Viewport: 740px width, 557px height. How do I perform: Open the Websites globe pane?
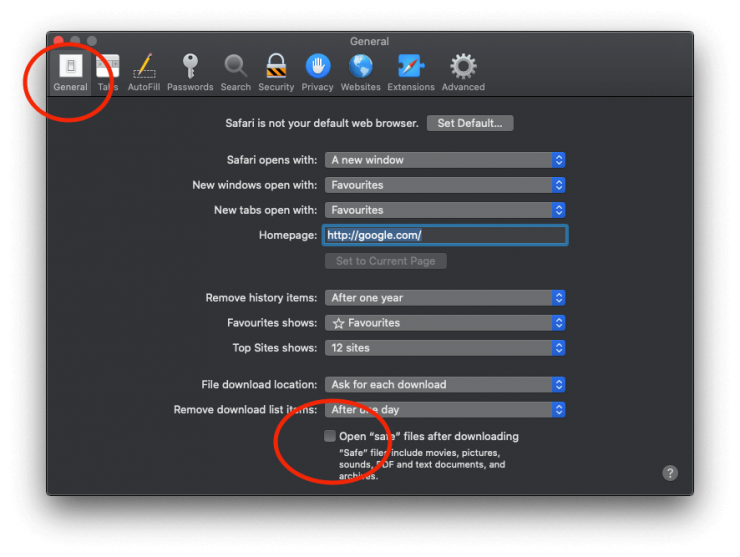(361, 73)
